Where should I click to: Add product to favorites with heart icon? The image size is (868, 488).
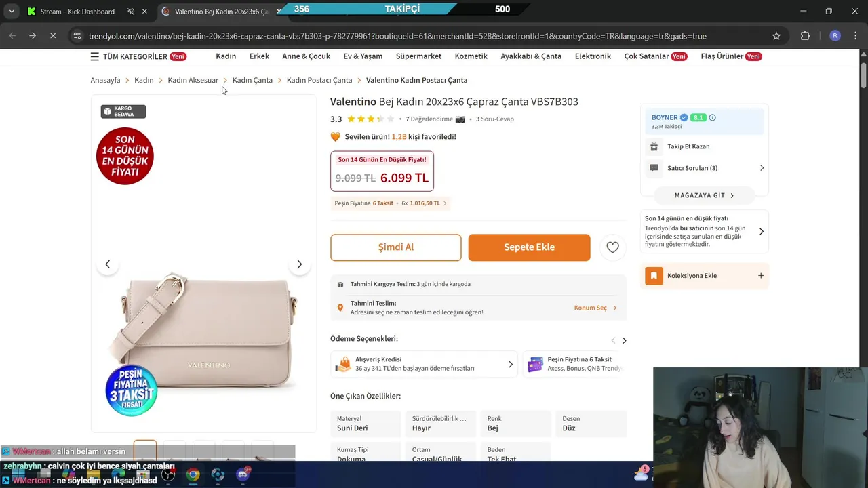[612, 247]
